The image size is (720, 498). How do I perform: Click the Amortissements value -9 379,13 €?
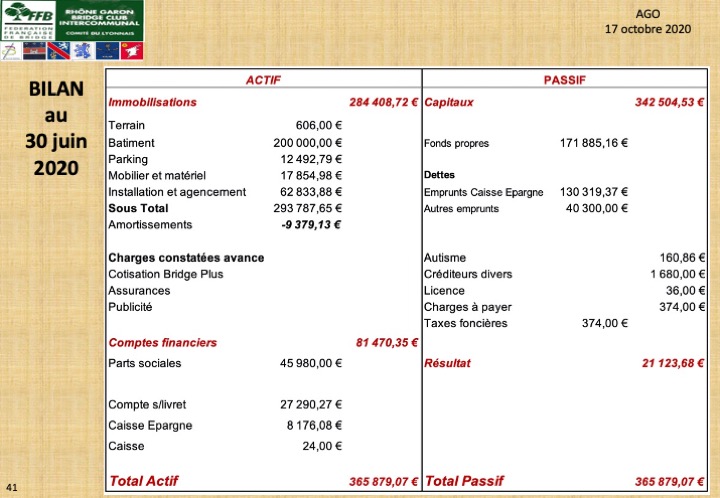(x=311, y=224)
